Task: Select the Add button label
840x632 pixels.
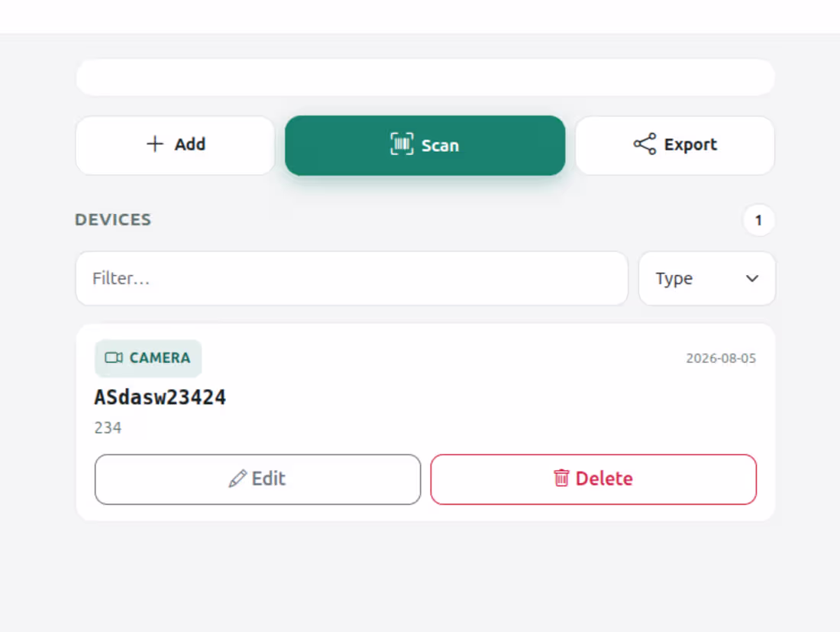Action: [x=189, y=144]
